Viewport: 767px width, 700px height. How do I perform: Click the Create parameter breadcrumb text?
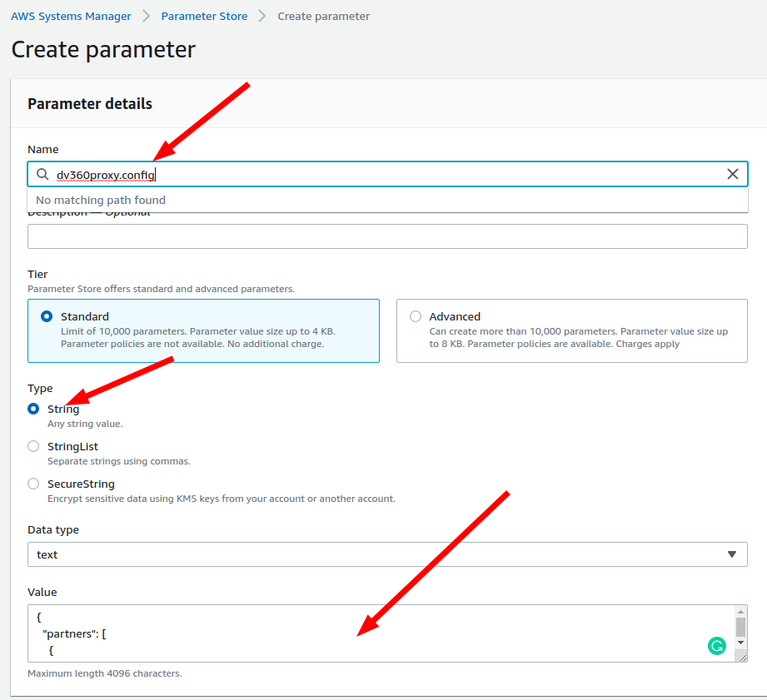[323, 16]
